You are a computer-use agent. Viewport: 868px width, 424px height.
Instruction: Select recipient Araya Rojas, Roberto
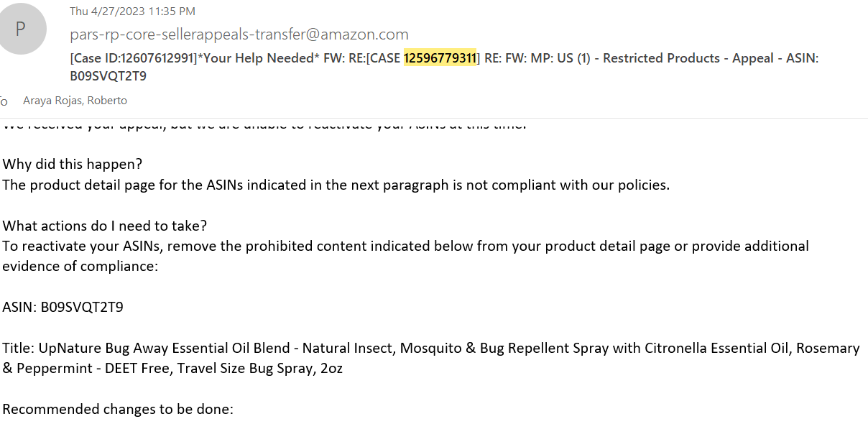(x=75, y=101)
